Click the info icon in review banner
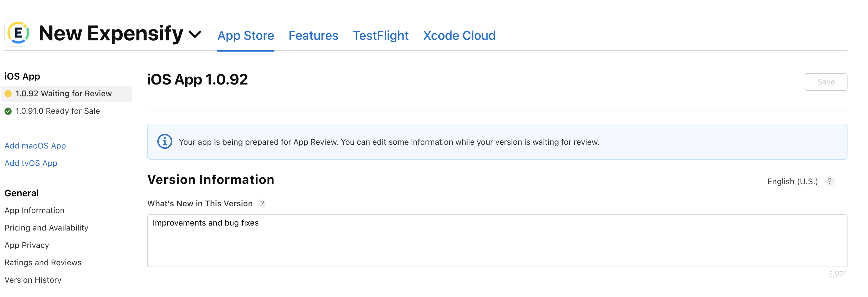This screenshot has width=868, height=297. coord(165,142)
